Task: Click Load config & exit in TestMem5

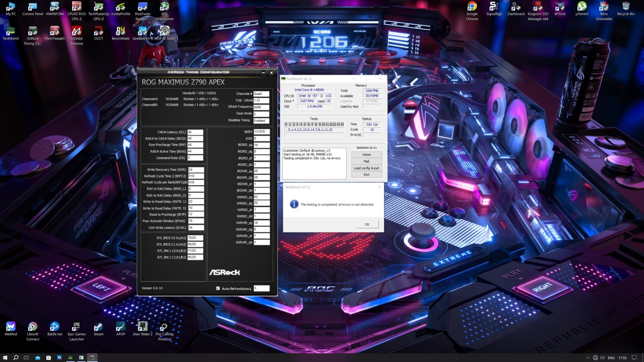Action: click(x=366, y=168)
